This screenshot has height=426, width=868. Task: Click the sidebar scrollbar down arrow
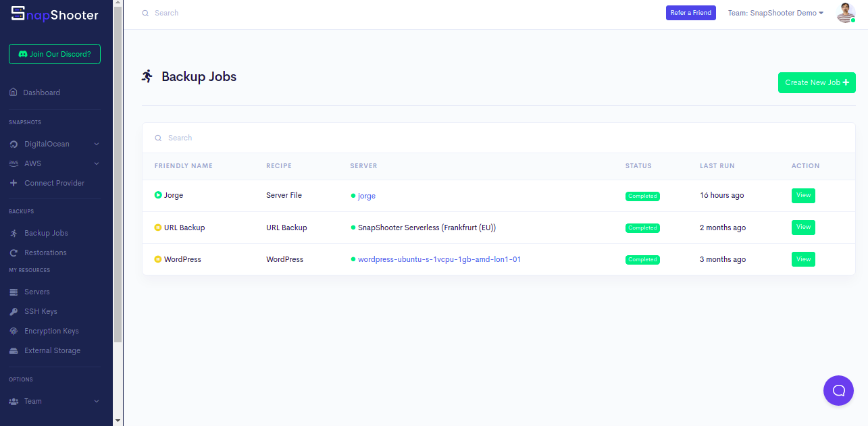click(x=118, y=420)
